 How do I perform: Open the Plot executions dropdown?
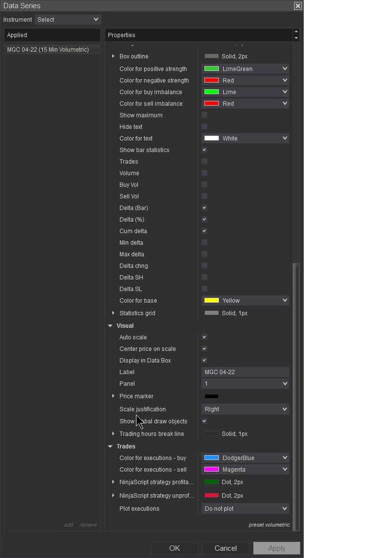(x=245, y=509)
